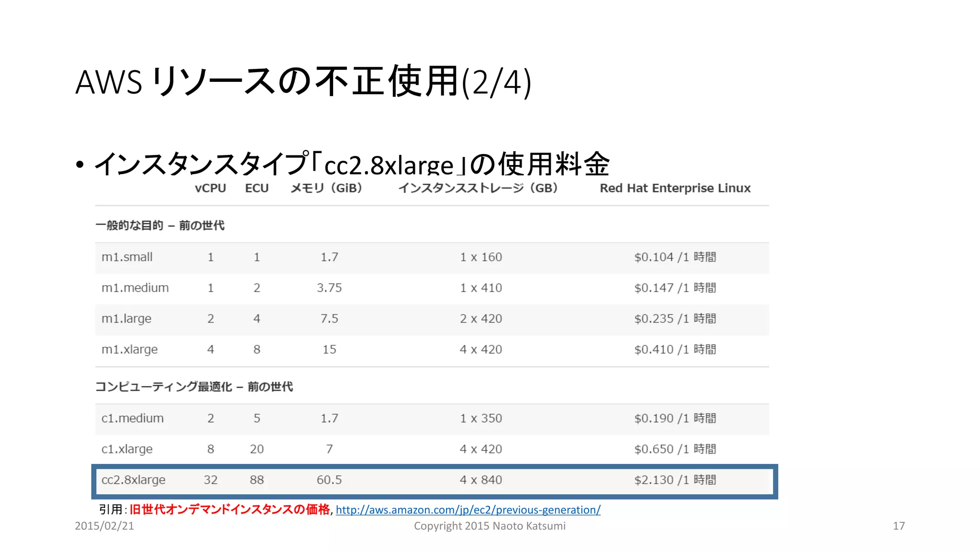Click the Copyright 2015 Naoto Katsumi footer
Screen dimensions: 980x551
[x=490, y=526]
